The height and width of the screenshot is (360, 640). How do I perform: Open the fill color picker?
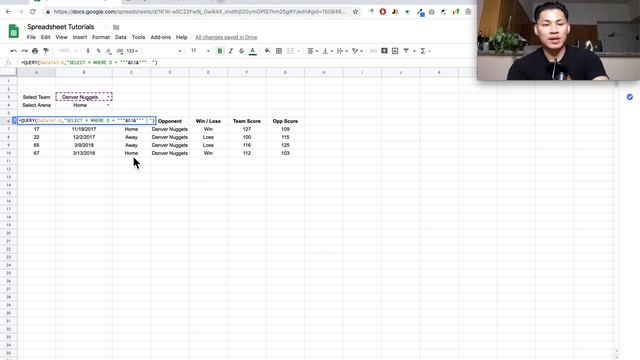(267, 51)
